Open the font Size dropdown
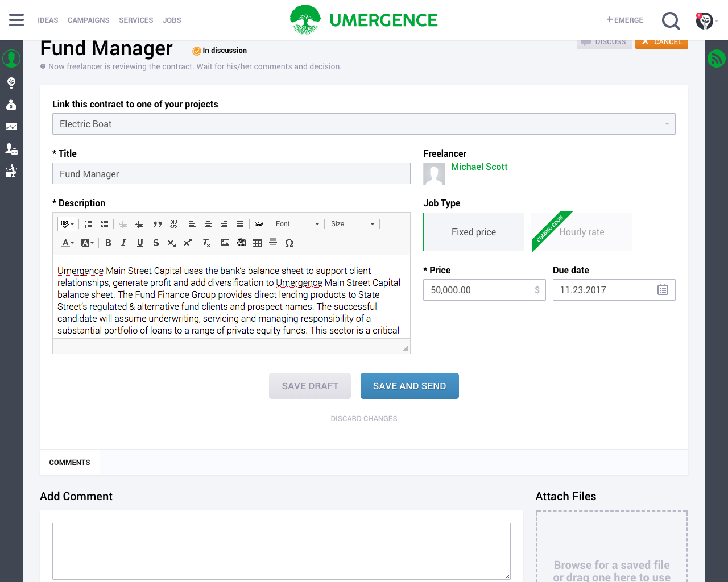The image size is (728, 582). 351,223
